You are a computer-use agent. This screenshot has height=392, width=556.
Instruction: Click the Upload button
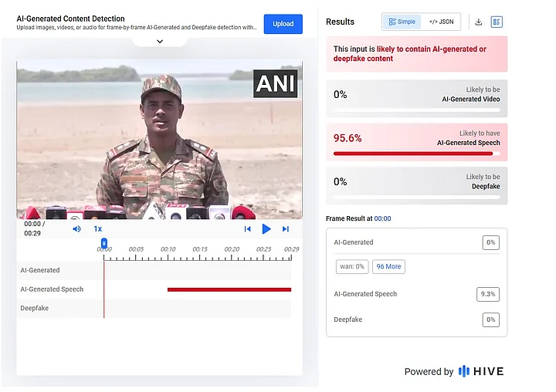pos(283,24)
